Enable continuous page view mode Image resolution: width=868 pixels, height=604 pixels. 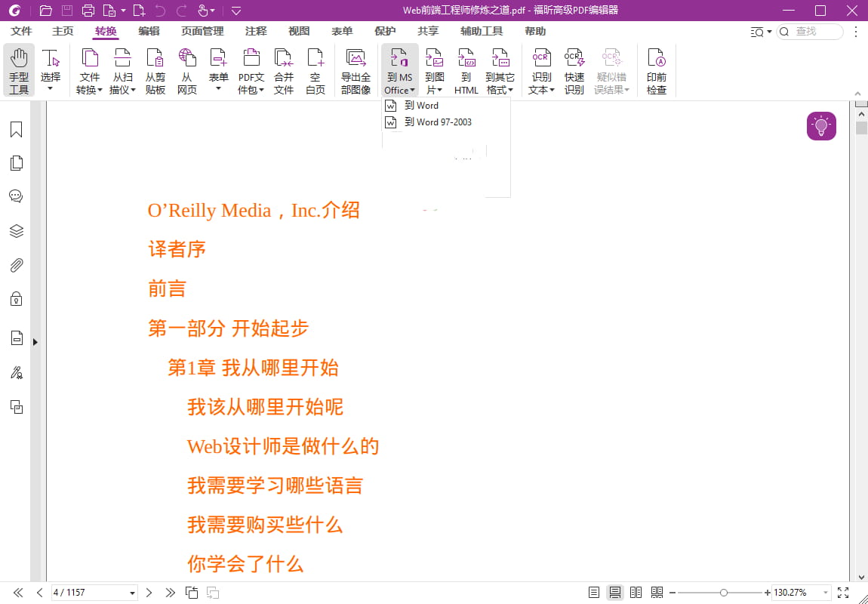point(615,593)
